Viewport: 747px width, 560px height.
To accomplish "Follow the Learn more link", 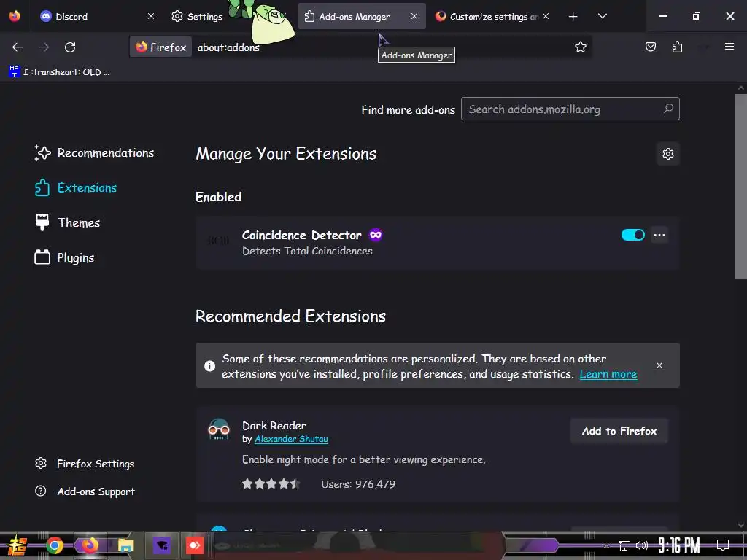I will 608,374.
